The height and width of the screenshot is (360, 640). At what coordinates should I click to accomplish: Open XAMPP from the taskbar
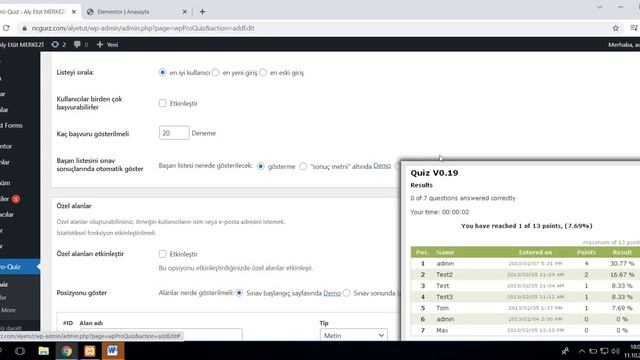pos(90,351)
